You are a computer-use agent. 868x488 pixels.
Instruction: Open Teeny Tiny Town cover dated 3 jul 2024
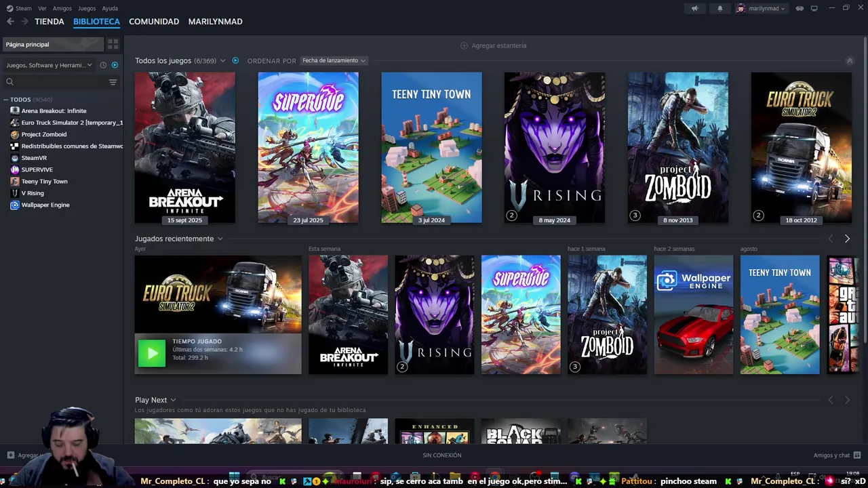431,148
